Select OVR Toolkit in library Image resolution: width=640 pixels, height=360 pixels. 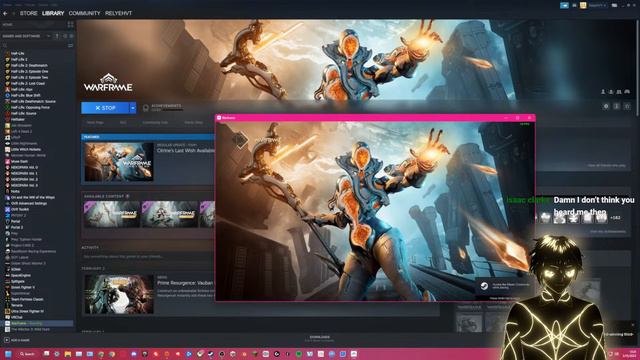20,209
